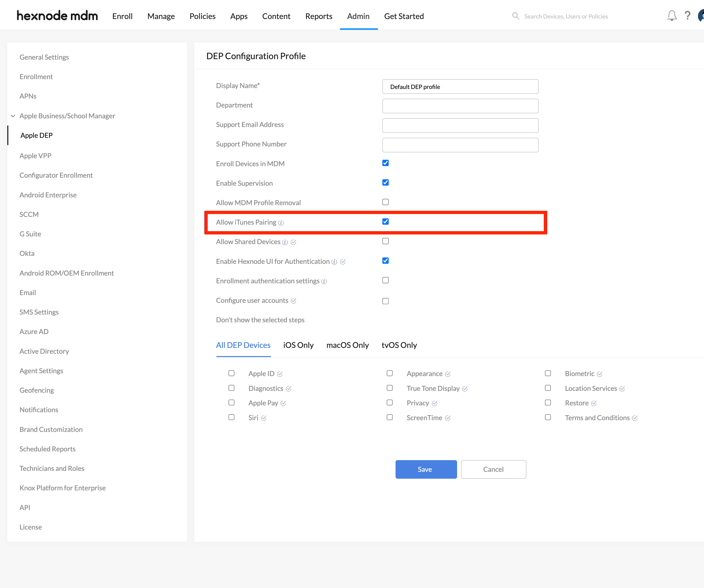This screenshot has width=704, height=588.
Task: Click the iOS Only tab
Action: (x=298, y=345)
